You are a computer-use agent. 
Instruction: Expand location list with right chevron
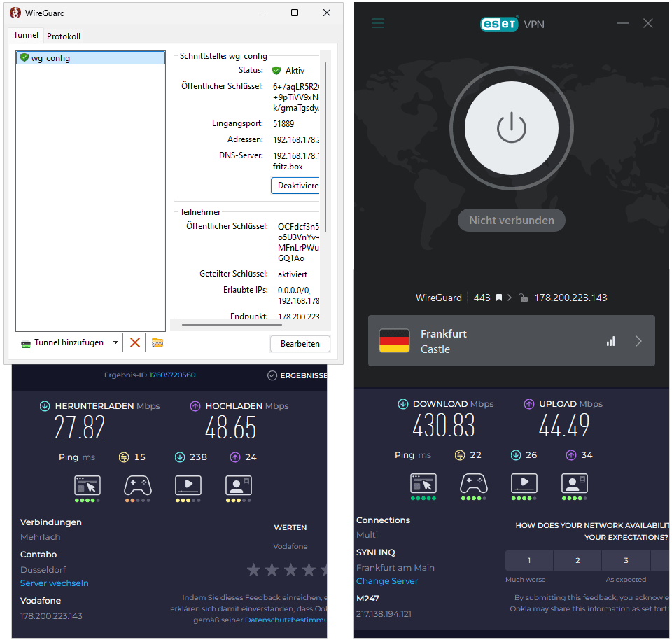pyautogui.click(x=638, y=341)
